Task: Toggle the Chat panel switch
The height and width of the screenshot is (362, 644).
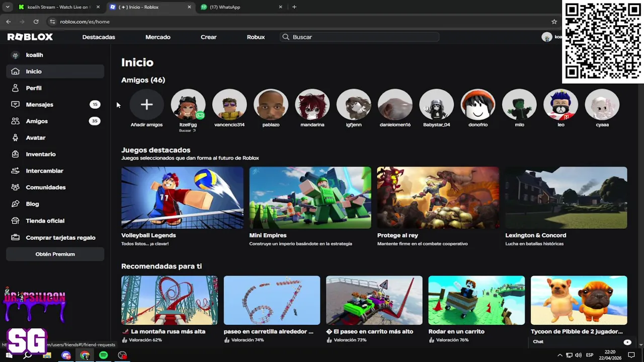Action: tap(627, 342)
